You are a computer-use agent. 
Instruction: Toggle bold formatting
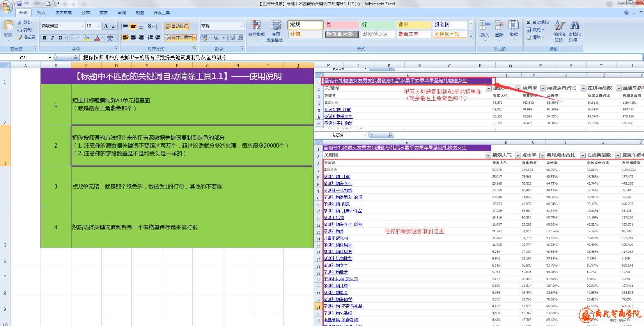pyautogui.click(x=44, y=38)
